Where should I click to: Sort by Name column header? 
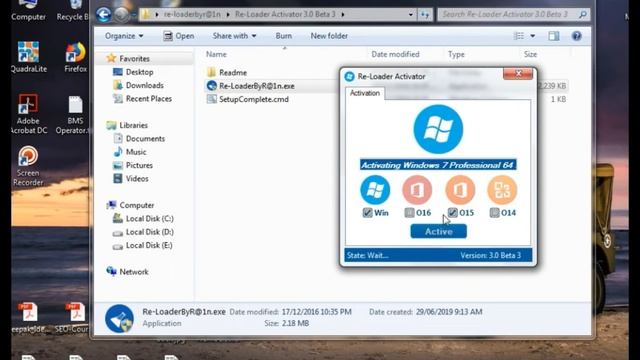216,54
